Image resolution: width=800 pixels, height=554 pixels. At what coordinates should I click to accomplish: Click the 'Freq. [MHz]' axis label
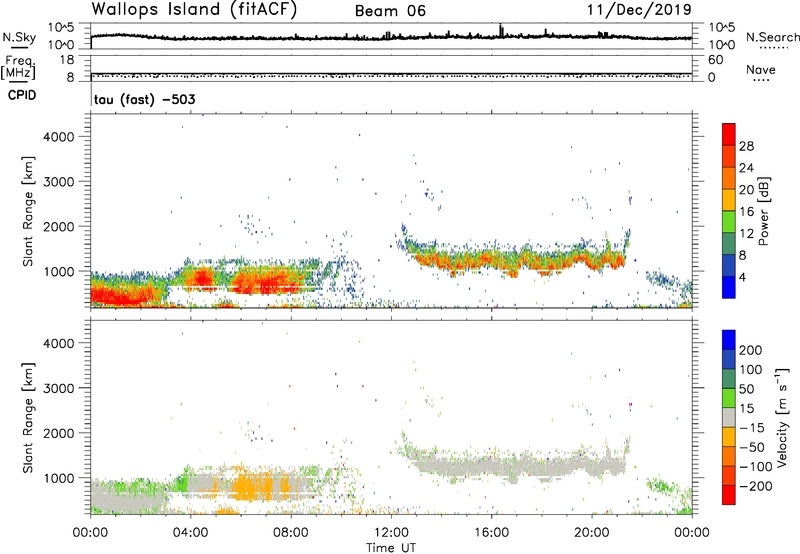[x=19, y=68]
